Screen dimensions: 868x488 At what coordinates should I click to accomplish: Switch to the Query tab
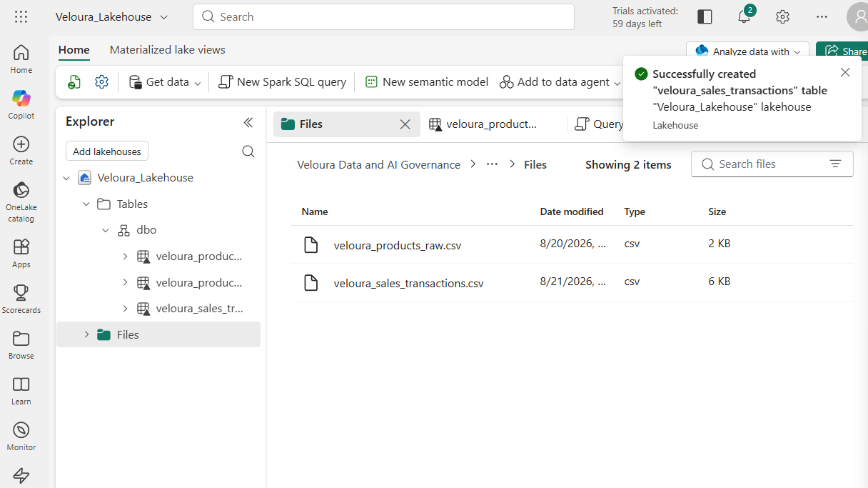[598, 124]
